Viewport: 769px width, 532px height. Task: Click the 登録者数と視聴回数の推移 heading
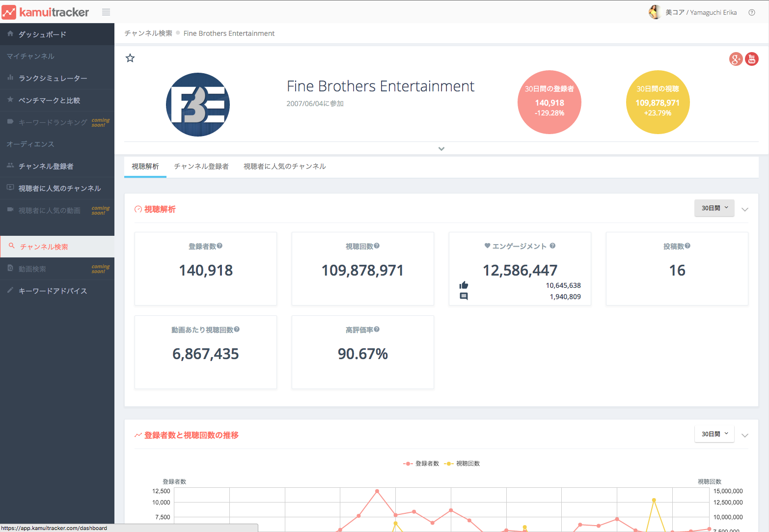(x=192, y=435)
